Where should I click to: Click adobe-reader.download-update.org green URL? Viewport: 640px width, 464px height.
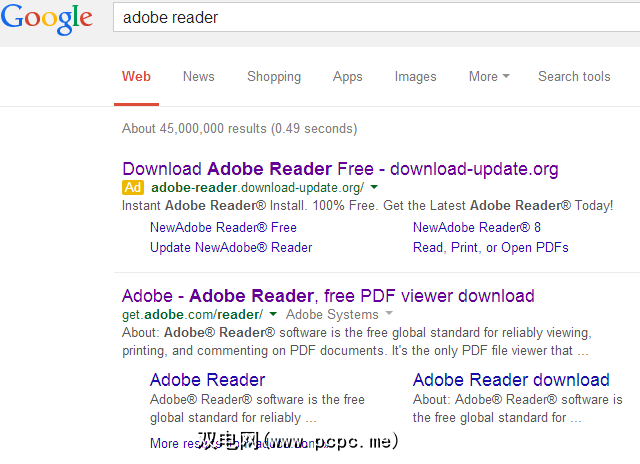(257, 188)
